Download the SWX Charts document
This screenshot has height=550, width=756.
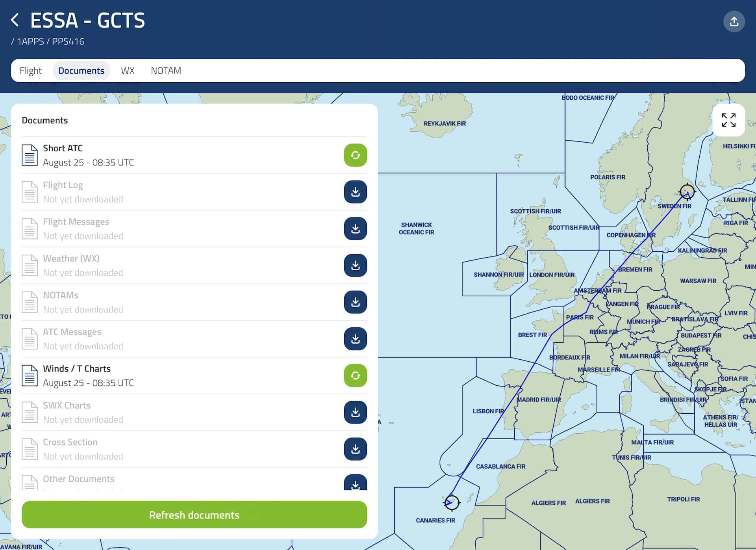(x=355, y=412)
